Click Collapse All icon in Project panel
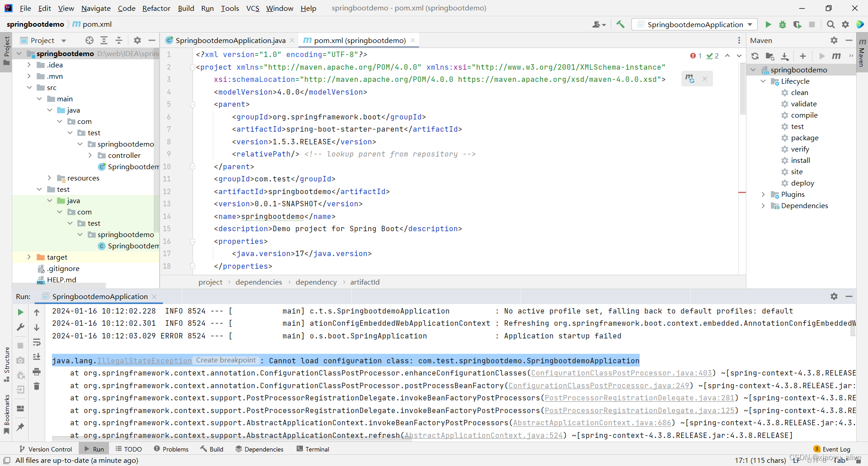Screen dimensions: 868x466 coord(119,40)
